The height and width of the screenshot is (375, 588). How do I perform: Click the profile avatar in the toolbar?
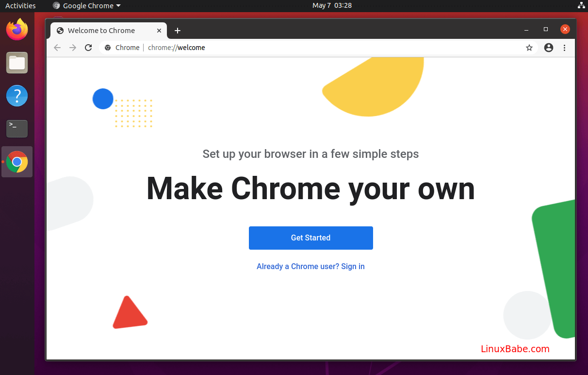coord(548,48)
